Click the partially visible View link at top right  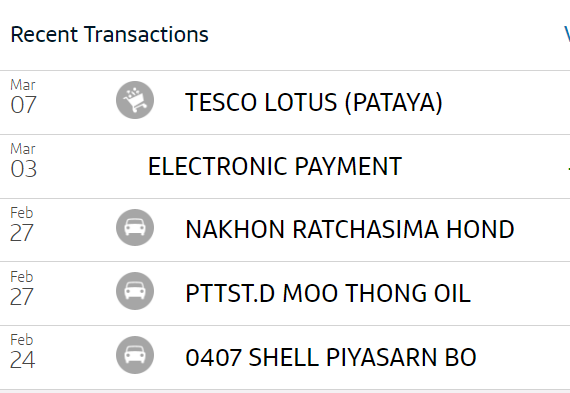(567, 35)
